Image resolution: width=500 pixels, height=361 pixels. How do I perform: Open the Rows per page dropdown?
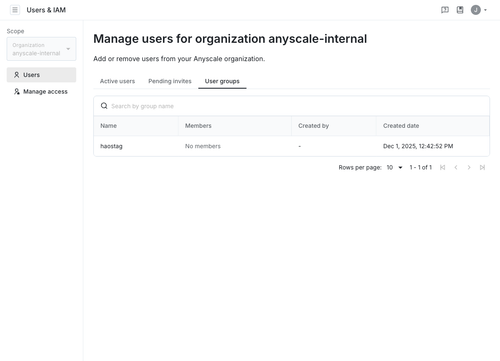(394, 167)
